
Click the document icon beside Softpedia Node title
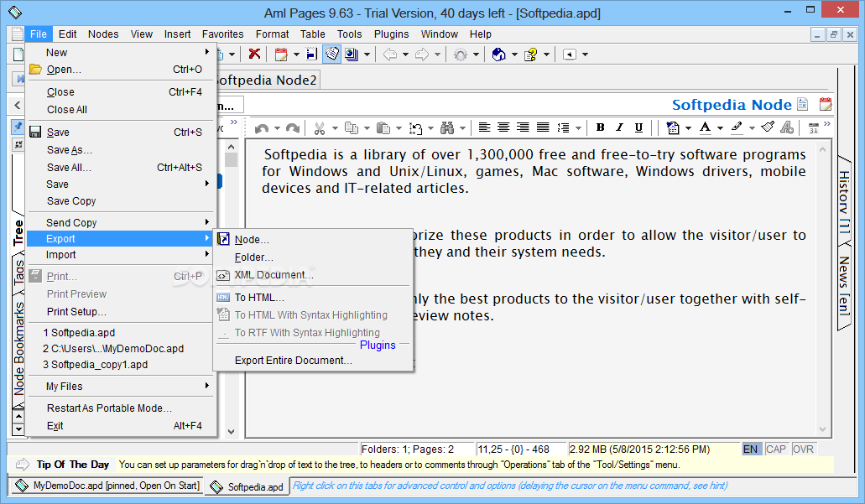(803, 104)
